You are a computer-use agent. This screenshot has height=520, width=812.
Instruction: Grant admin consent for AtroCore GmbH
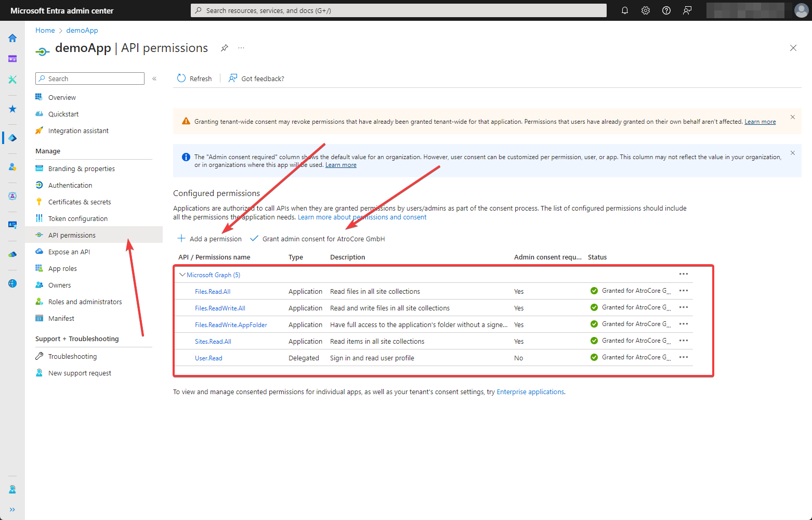318,239
